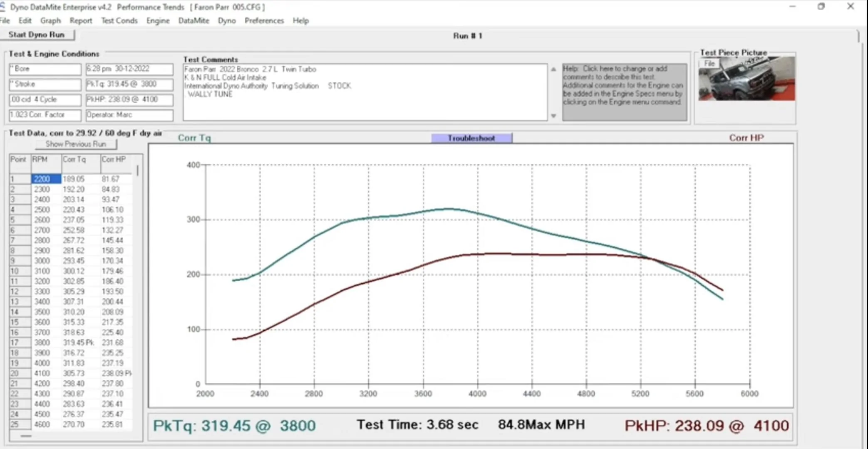The image size is (868, 449).
Task: Click the Corr HP column header
Action: [x=117, y=163]
